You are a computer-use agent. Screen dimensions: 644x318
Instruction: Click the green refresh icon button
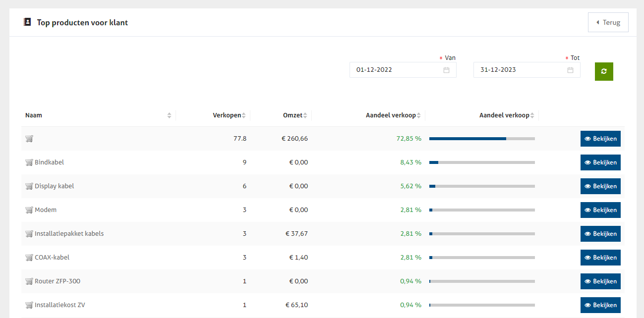(x=604, y=71)
